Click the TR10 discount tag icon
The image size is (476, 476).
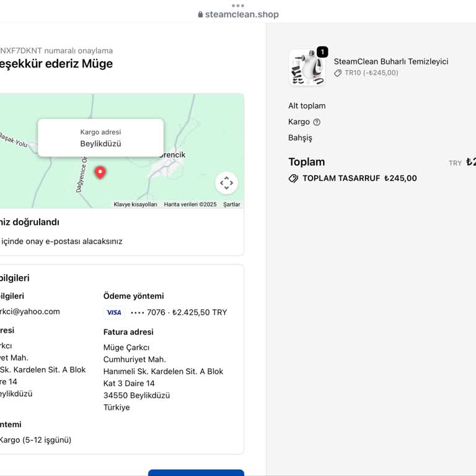pos(338,73)
